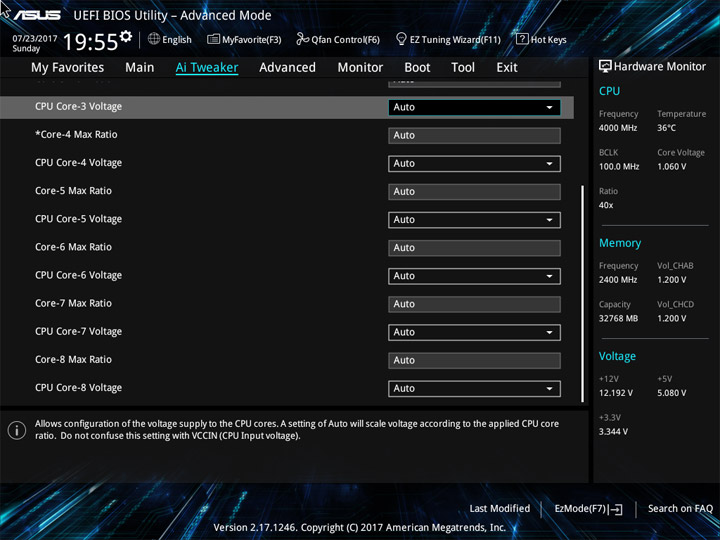Screen dimensions: 720x540
Task: Open CPU Core-3 Voltage dropdown
Action: pos(474,107)
